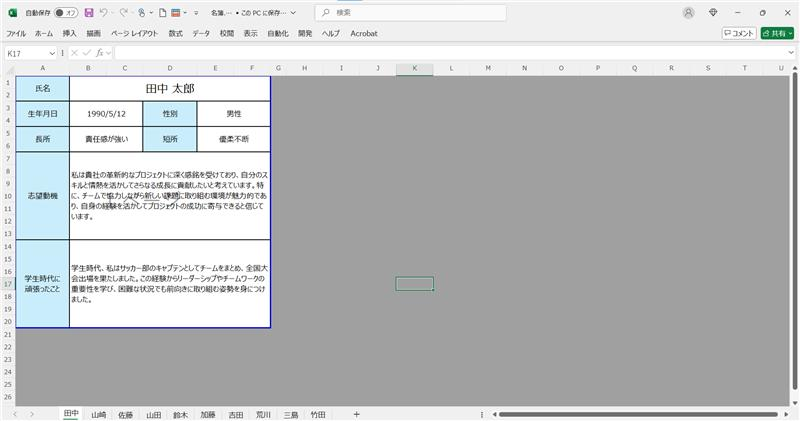This screenshot has width=800, height=421.
Task: Open the Customize Quick Access Toolbar dropdown
Action: point(196,13)
